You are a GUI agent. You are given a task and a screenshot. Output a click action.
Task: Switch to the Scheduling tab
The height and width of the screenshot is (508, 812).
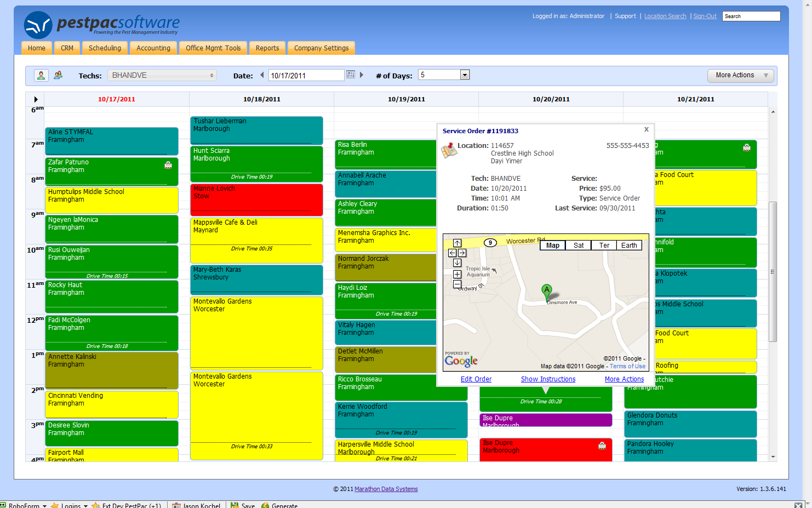tap(105, 48)
